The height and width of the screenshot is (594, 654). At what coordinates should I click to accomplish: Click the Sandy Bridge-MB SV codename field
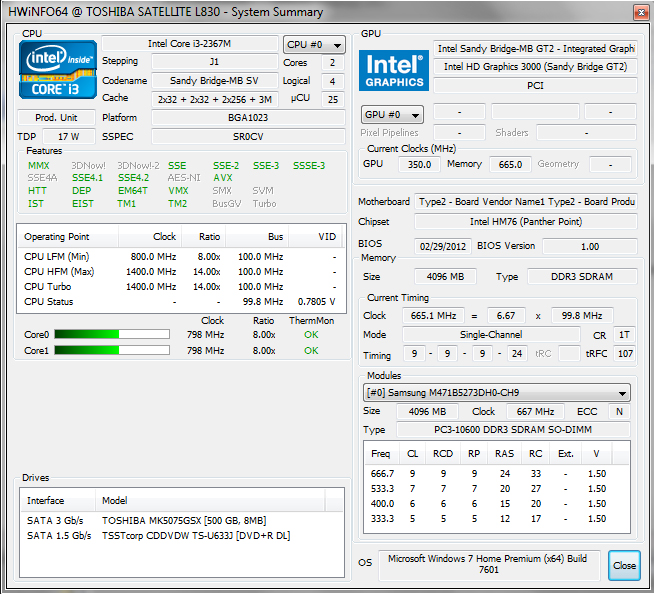(x=214, y=81)
